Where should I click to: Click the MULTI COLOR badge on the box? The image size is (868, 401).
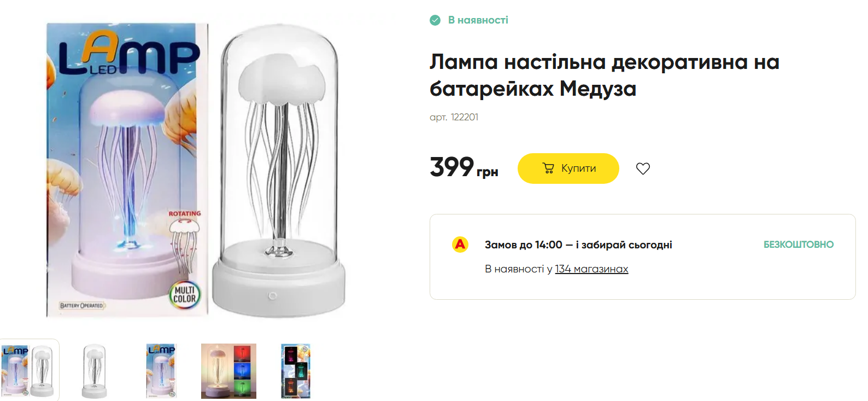[184, 294]
